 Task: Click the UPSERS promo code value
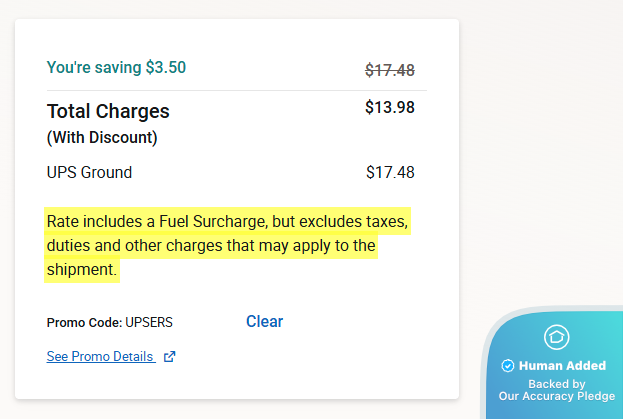[x=149, y=323]
